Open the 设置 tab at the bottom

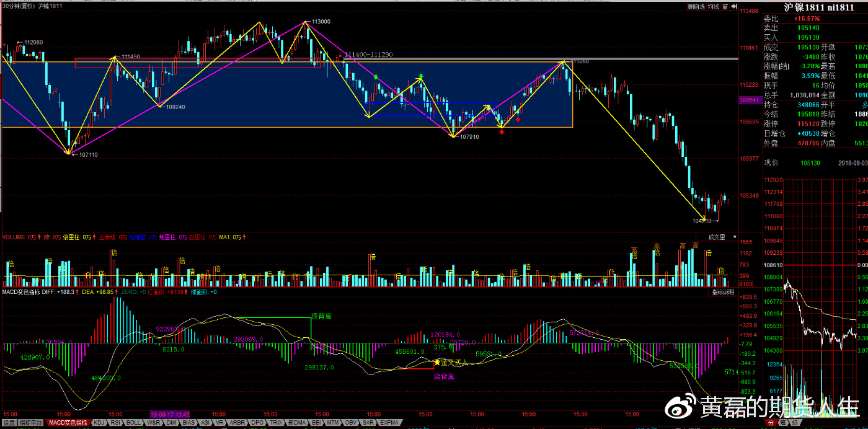[9, 422]
